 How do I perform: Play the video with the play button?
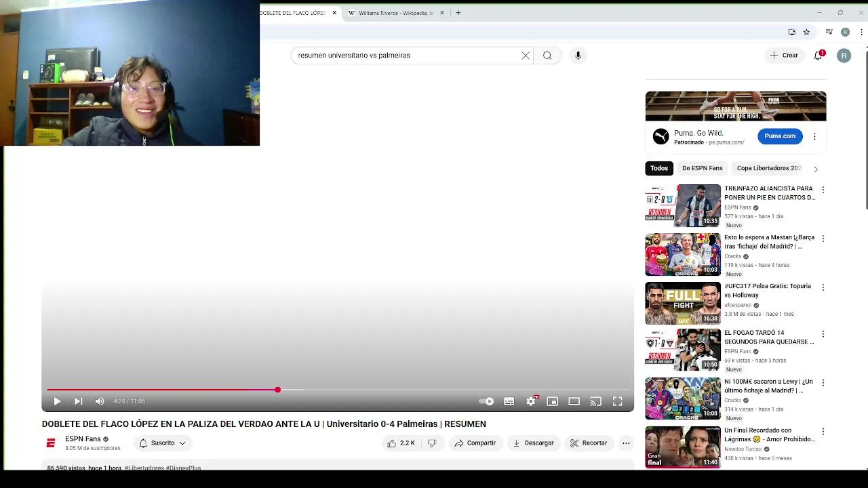(57, 401)
